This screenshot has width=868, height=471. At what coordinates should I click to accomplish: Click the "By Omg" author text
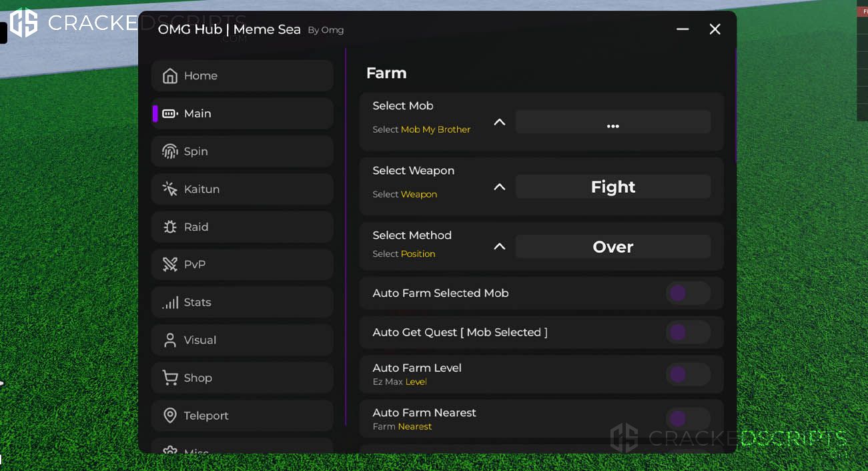click(x=326, y=30)
